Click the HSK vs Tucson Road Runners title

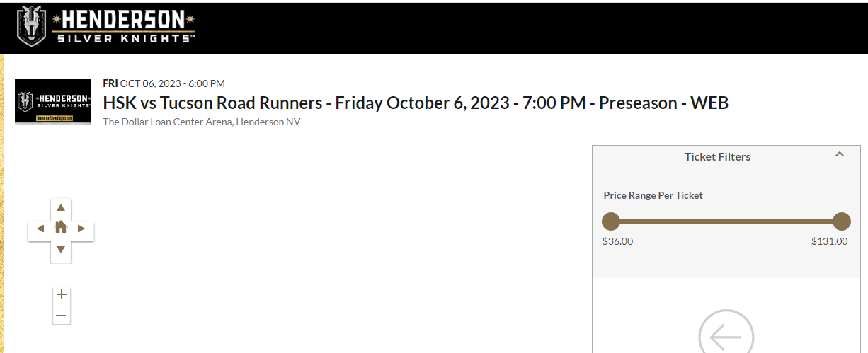(x=416, y=103)
